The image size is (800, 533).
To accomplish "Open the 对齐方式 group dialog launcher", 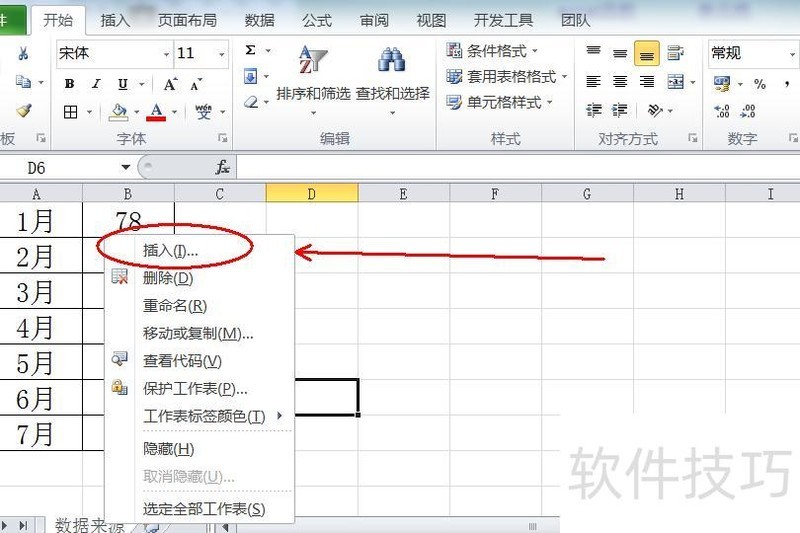I will tap(692, 138).
